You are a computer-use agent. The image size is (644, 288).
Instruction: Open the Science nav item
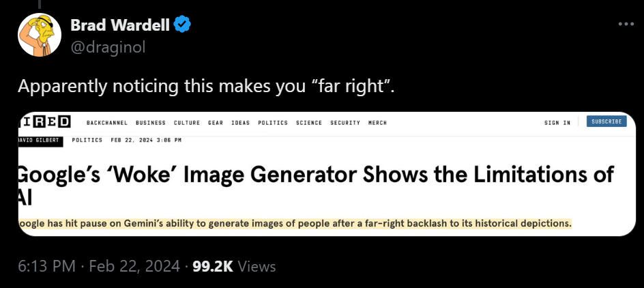[309, 123]
